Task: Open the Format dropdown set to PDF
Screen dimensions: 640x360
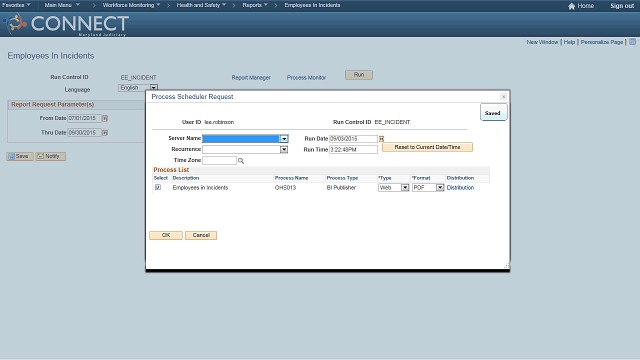Action: pos(440,188)
